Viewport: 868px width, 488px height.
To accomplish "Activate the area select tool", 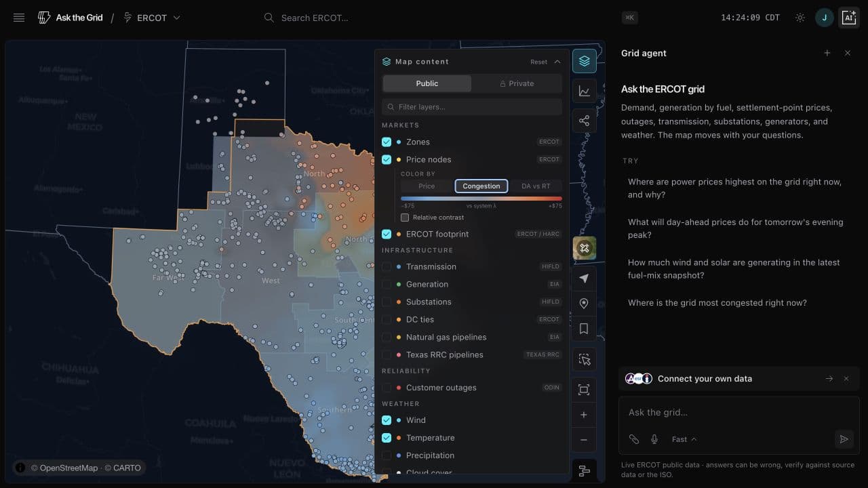I will click(585, 359).
